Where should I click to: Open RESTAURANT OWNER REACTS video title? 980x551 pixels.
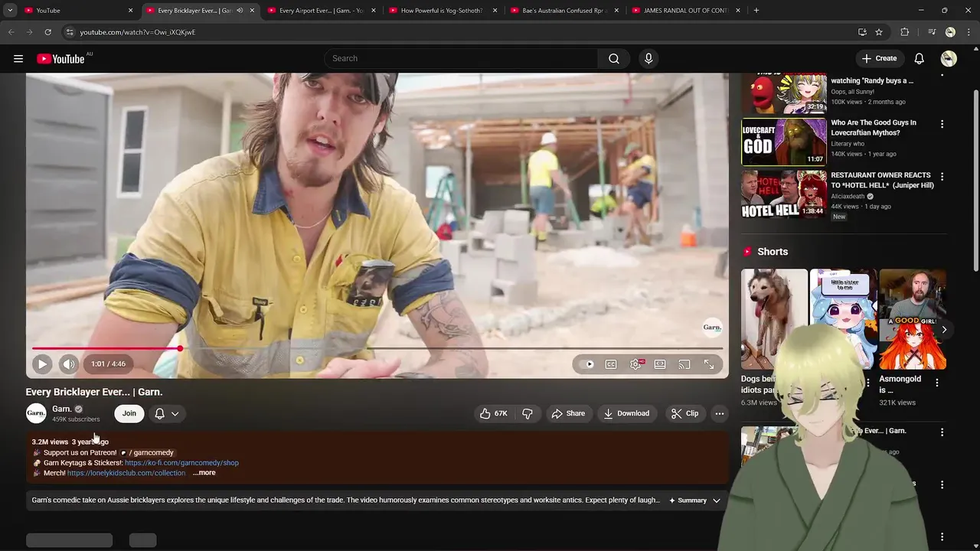click(882, 181)
